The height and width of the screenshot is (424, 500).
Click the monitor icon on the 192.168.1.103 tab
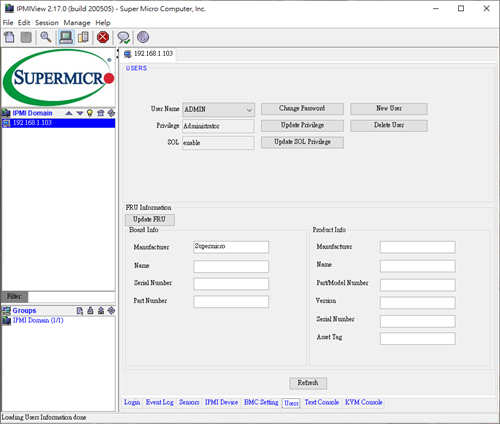pyautogui.click(x=127, y=54)
